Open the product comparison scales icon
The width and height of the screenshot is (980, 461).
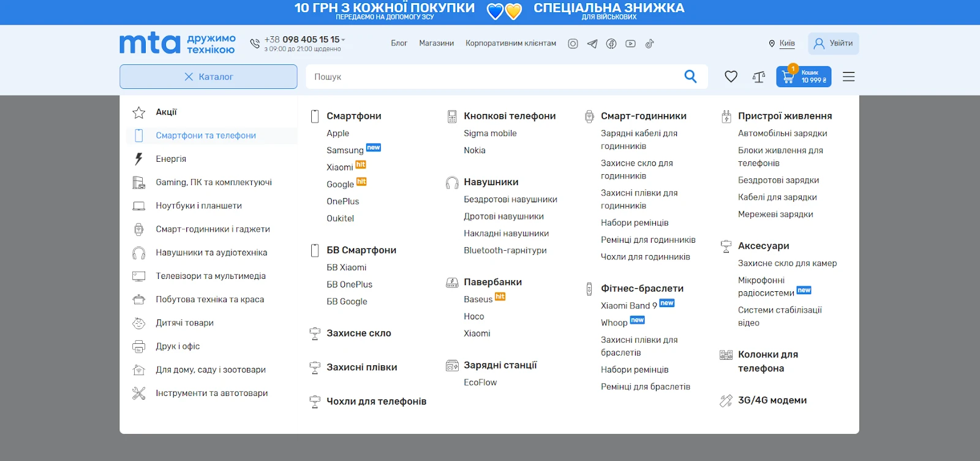759,77
